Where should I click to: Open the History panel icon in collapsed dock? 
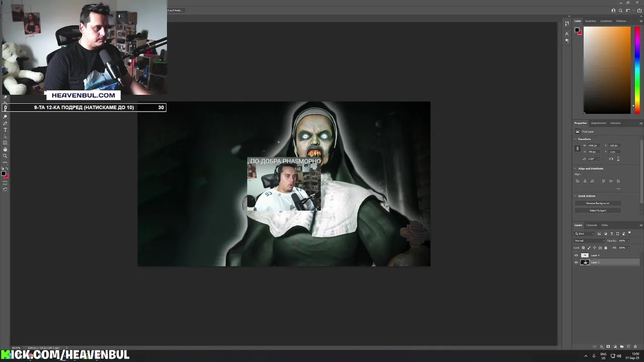click(x=567, y=23)
